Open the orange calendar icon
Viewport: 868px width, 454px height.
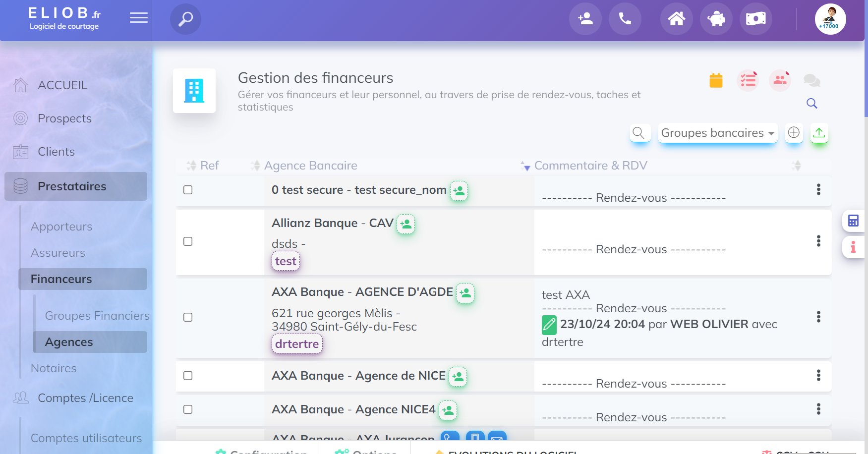(716, 80)
